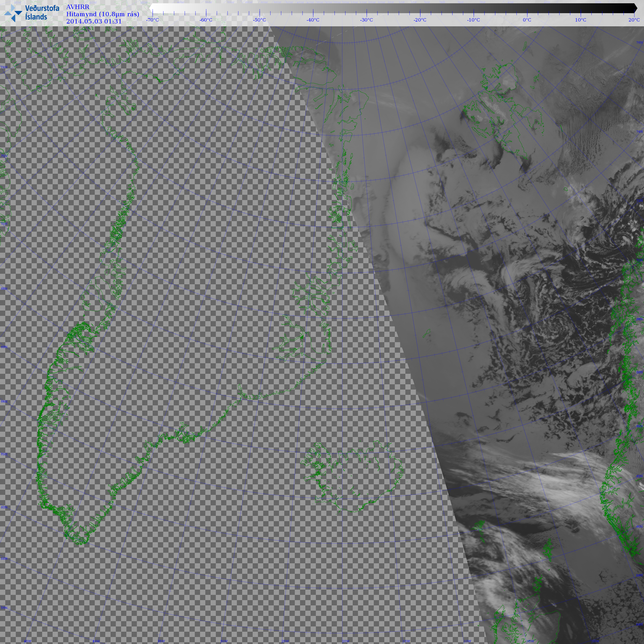The width and height of the screenshot is (644, 644).
Task: Click the 45W longitude label at bottom
Action: (28, 641)
